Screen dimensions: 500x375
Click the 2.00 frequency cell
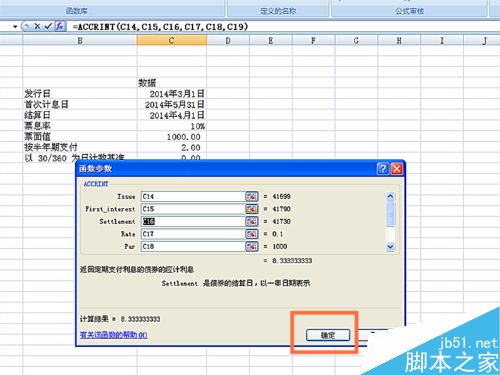tap(172, 147)
